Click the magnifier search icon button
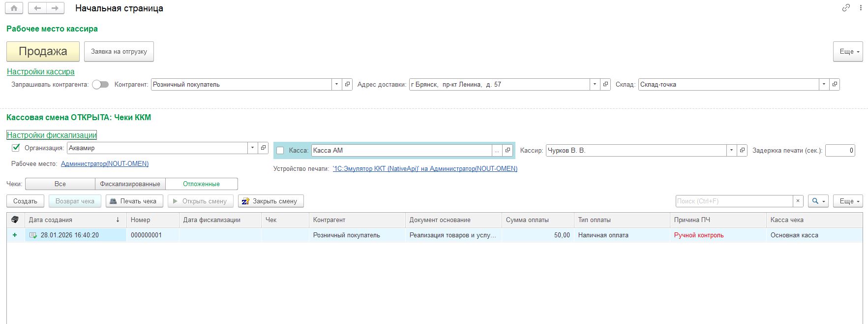The height and width of the screenshot is (324, 868). point(818,201)
